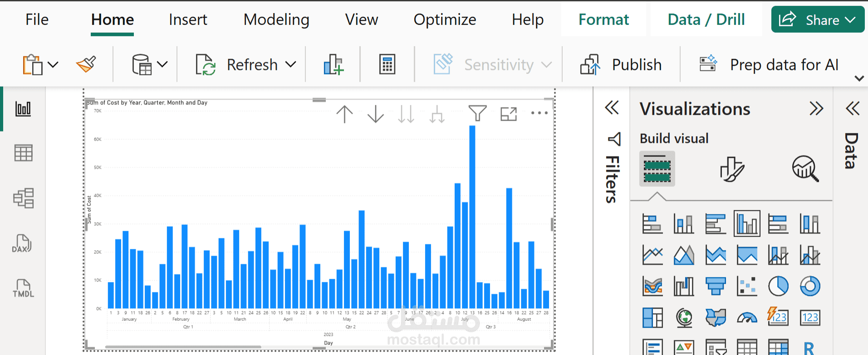
Task: Click the Sensitivity button
Action: tap(492, 65)
